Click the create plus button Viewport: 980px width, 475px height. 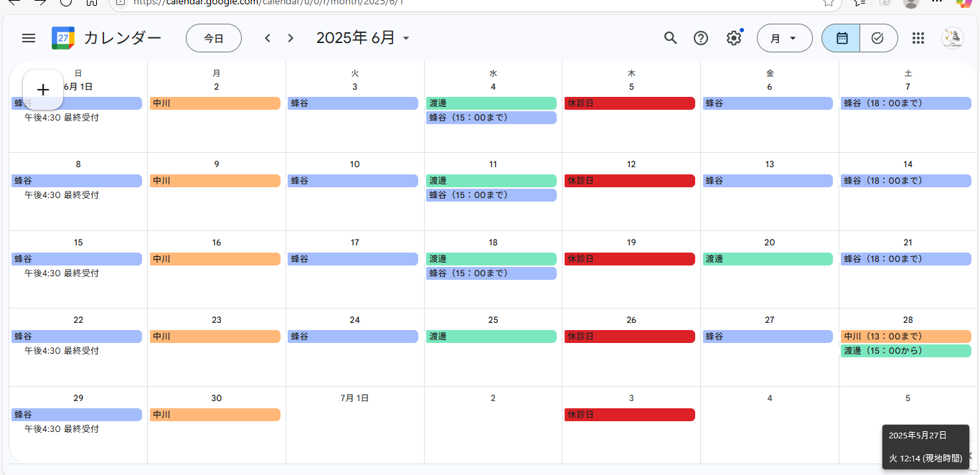pos(43,90)
